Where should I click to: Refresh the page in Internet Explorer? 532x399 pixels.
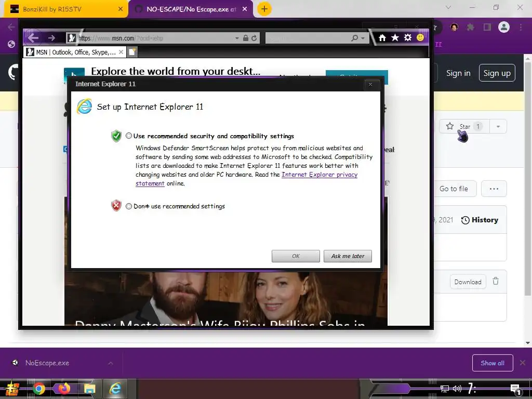click(254, 38)
